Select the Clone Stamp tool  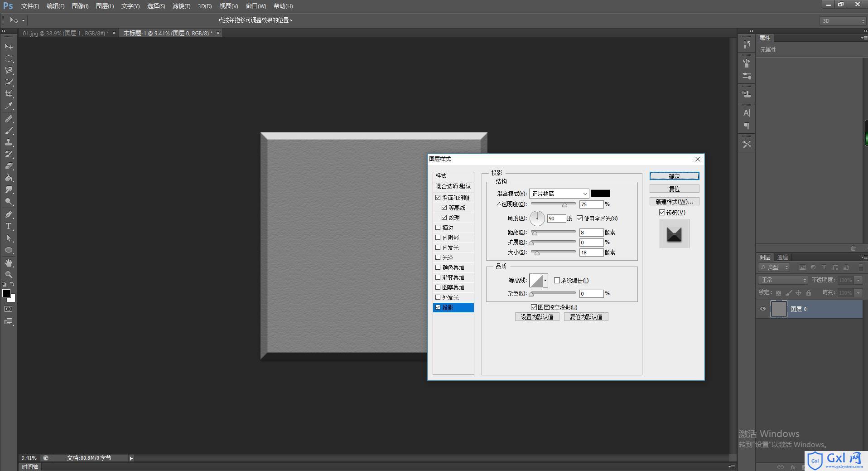click(x=9, y=142)
